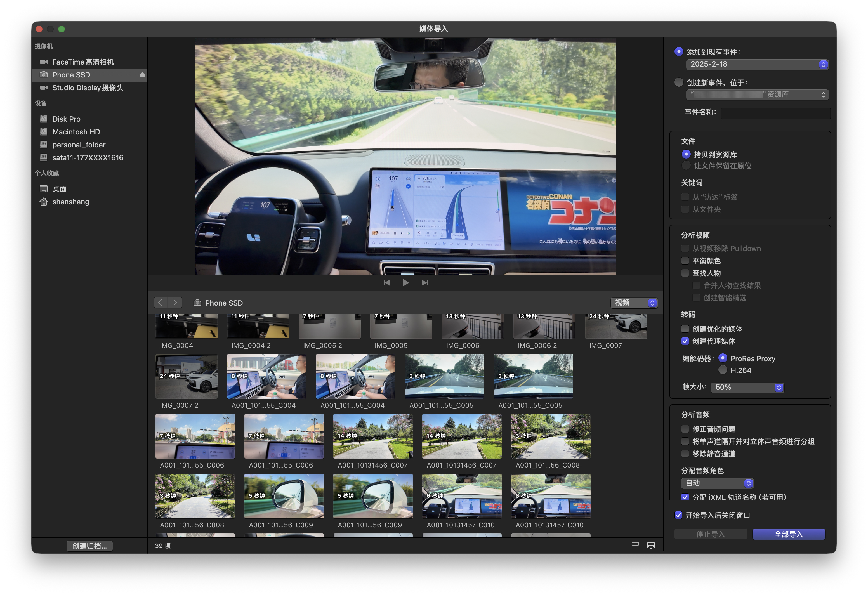This screenshot has height=595, width=868.
Task: Select the H.264 codec radio button
Action: 723,370
